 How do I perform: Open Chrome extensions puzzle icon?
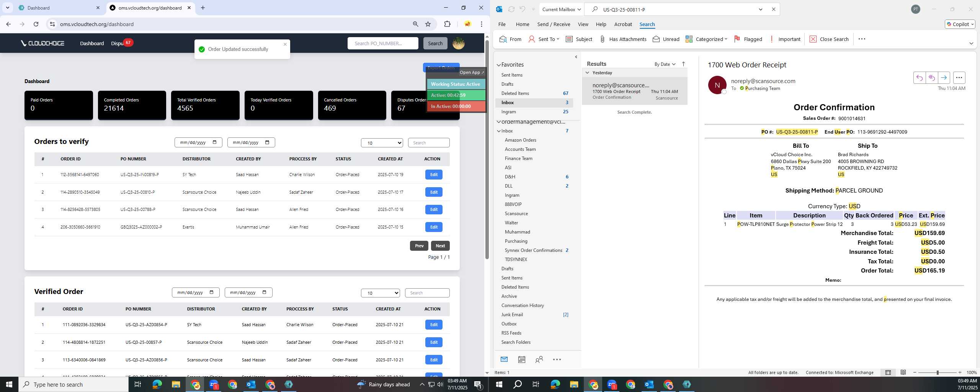coord(447,24)
